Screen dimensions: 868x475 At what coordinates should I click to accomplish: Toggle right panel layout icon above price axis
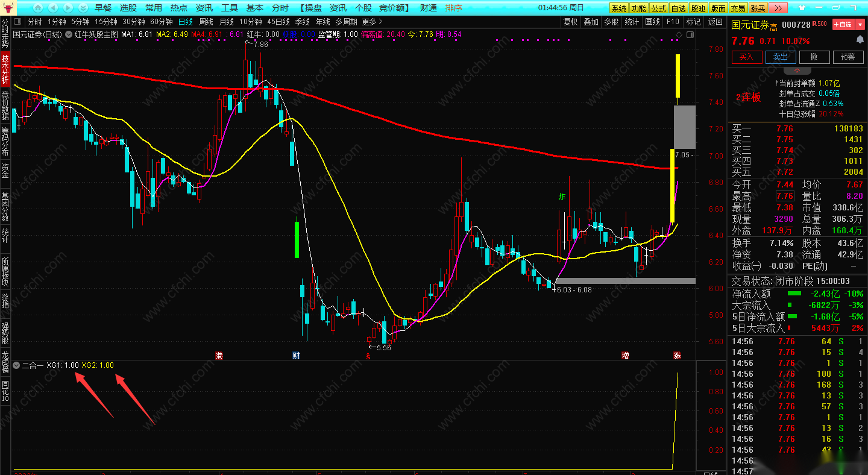coord(689,34)
